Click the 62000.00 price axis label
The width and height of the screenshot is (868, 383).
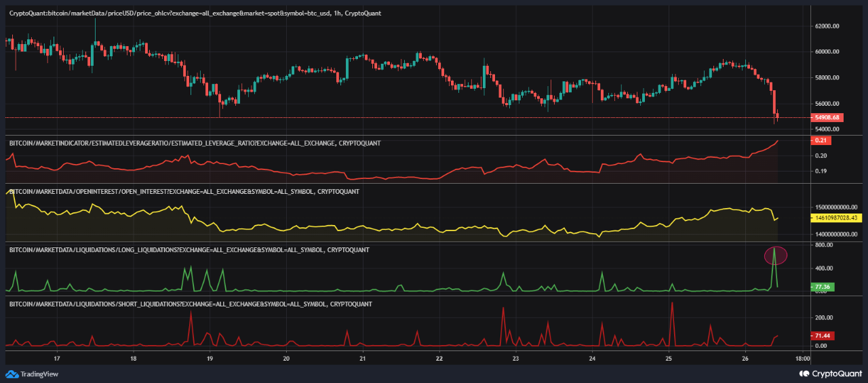point(827,26)
